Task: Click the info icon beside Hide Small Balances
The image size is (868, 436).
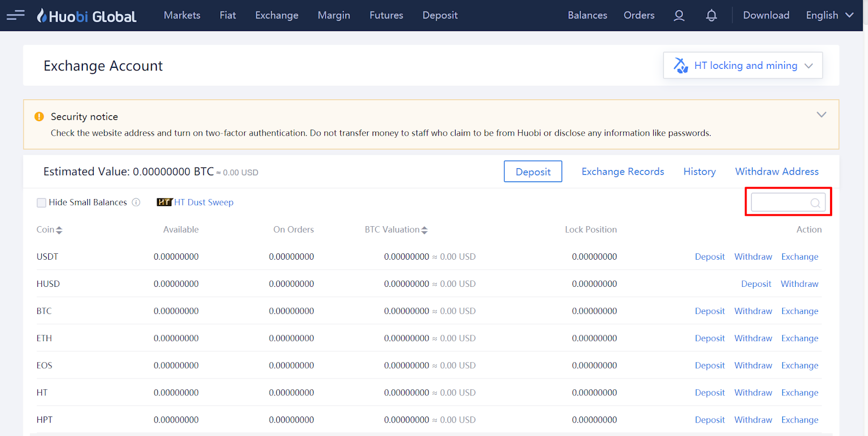Action: click(136, 202)
